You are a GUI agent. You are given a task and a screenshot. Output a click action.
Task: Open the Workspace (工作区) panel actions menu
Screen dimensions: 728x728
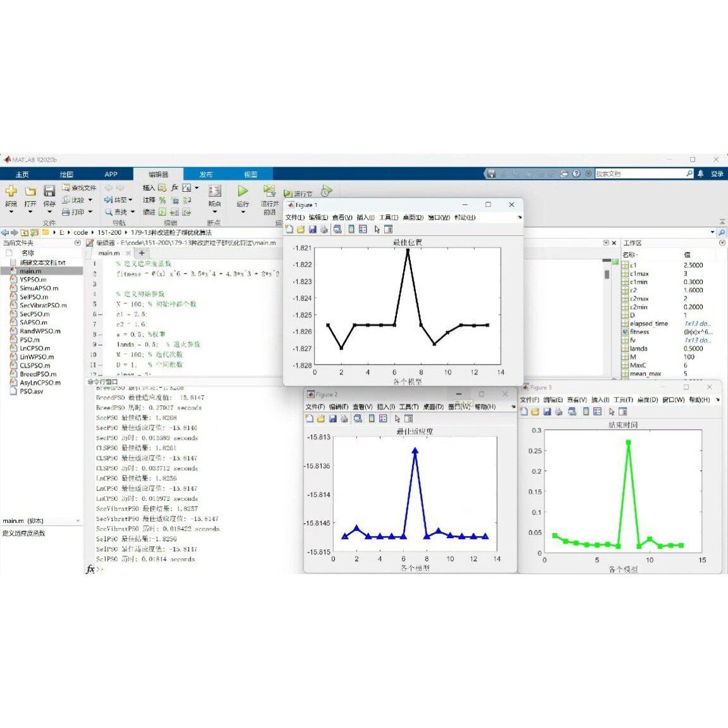[722, 243]
